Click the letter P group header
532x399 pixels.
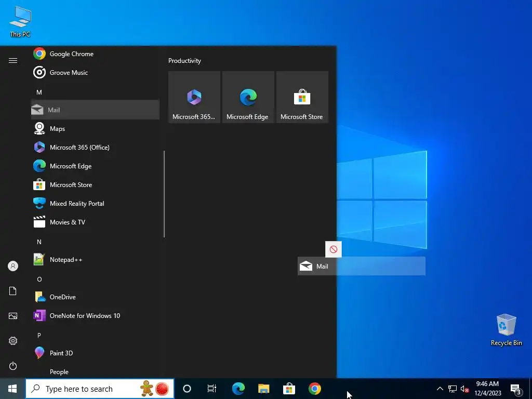click(x=39, y=335)
